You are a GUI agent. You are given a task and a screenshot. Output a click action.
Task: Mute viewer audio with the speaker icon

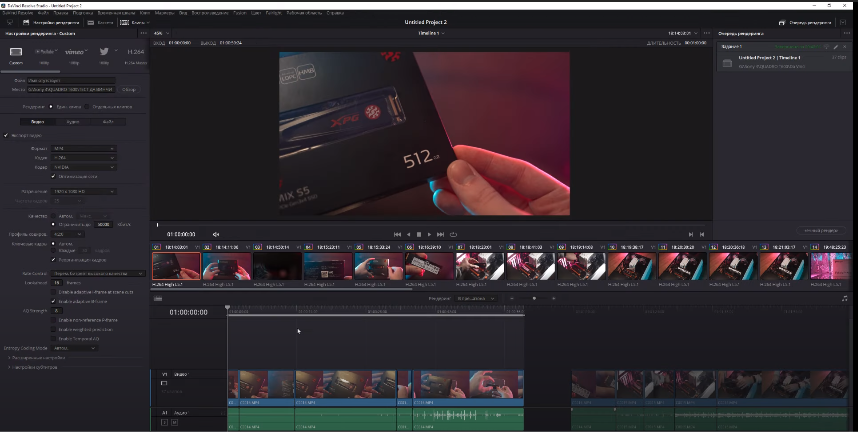coord(216,234)
